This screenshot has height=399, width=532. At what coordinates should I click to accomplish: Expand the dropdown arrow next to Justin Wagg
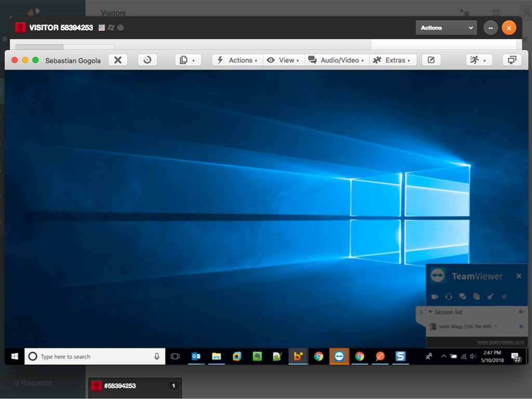point(496,326)
